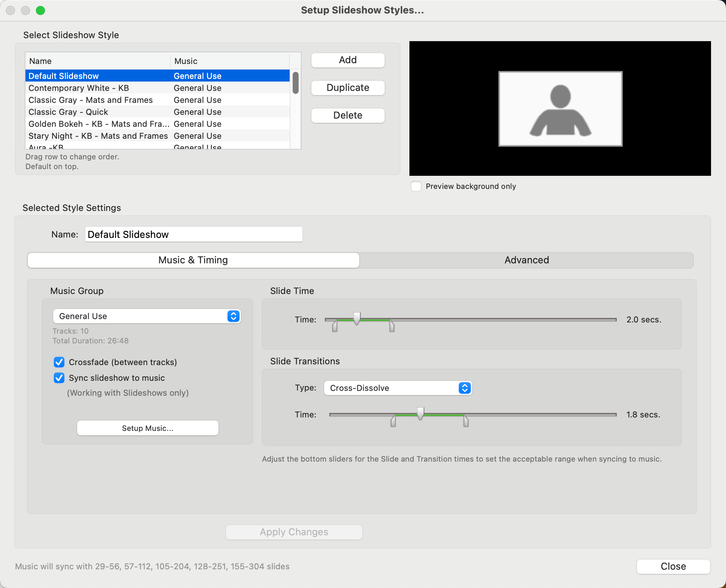Click the style list scrollbar
Viewport: 726px width, 588px height.
point(296,83)
